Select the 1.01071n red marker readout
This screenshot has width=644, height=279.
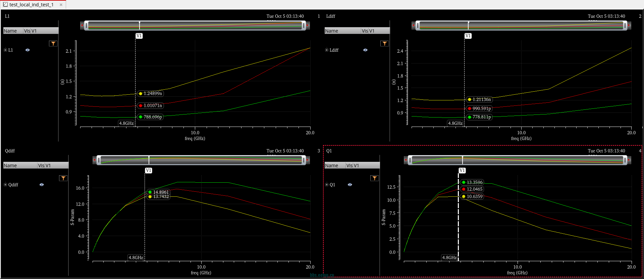(x=150, y=106)
